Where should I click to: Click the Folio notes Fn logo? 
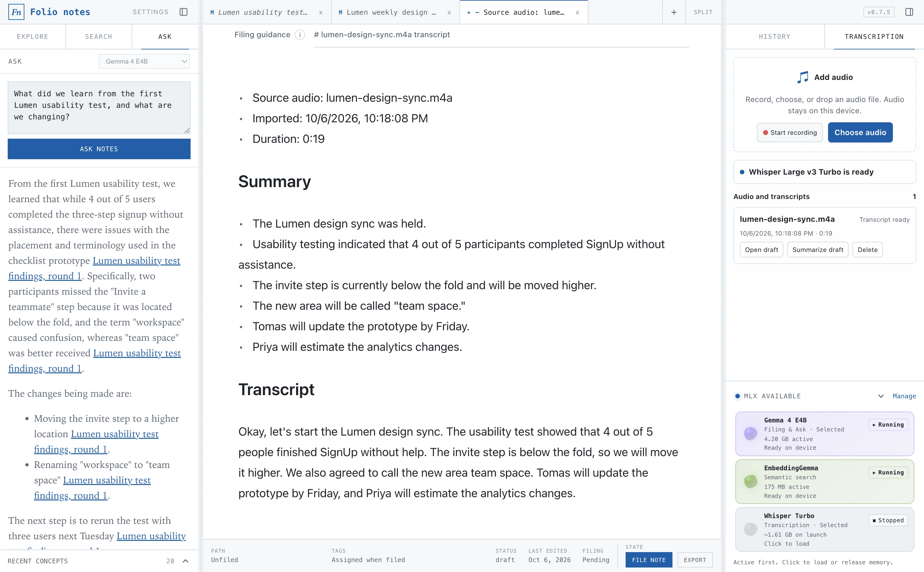[x=16, y=12]
